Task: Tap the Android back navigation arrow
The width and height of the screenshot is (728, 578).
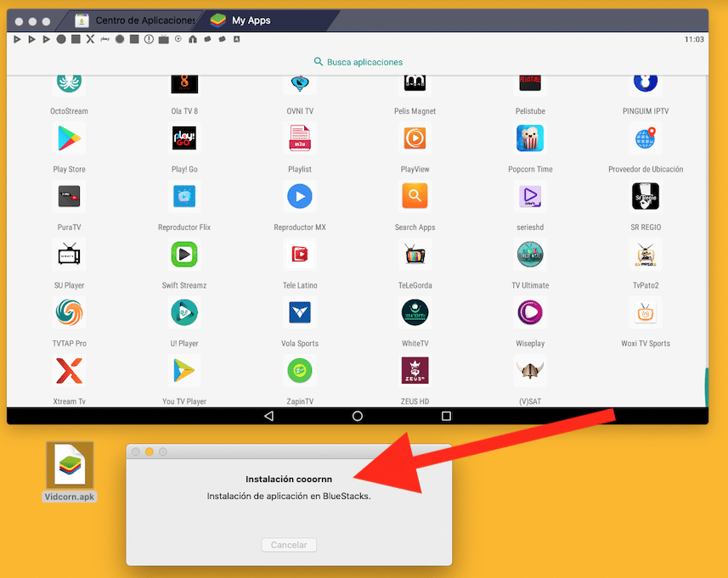Action: coord(268,416)
